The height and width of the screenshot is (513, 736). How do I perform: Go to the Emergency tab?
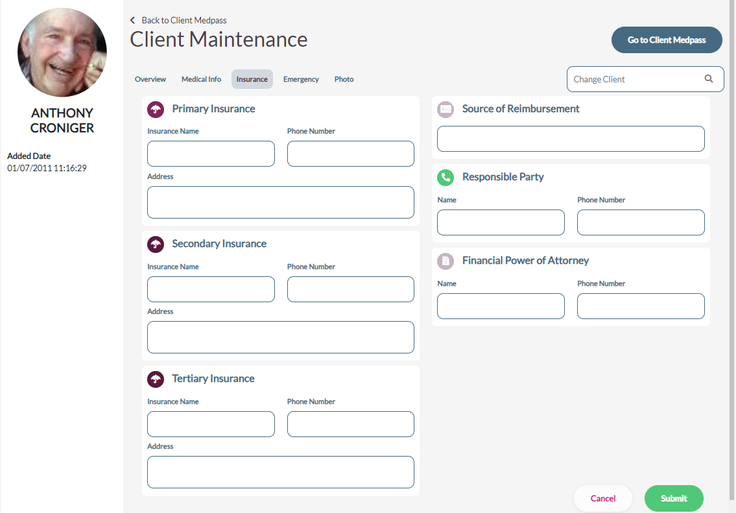[301, 79]
